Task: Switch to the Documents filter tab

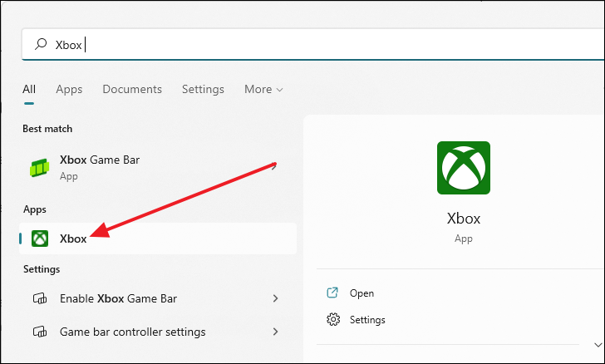Action: pyautogui.click(x=132, y=89)
